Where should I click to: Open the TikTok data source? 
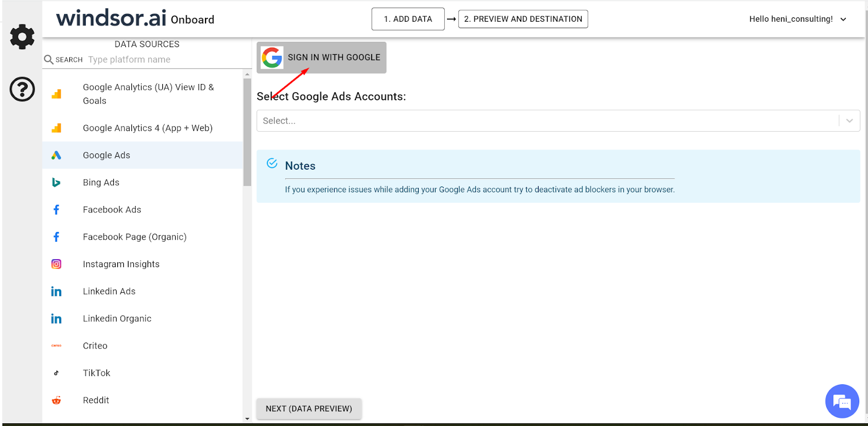[143, 373]
